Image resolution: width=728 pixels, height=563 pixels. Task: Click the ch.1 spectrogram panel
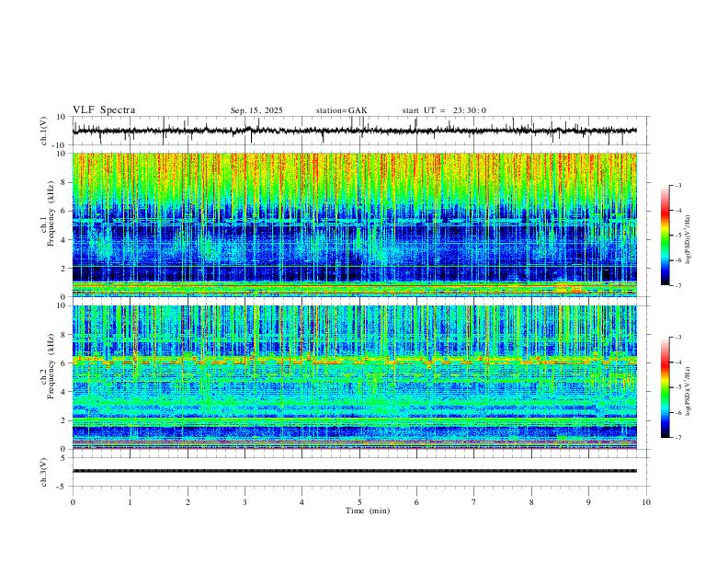(354, 224)
